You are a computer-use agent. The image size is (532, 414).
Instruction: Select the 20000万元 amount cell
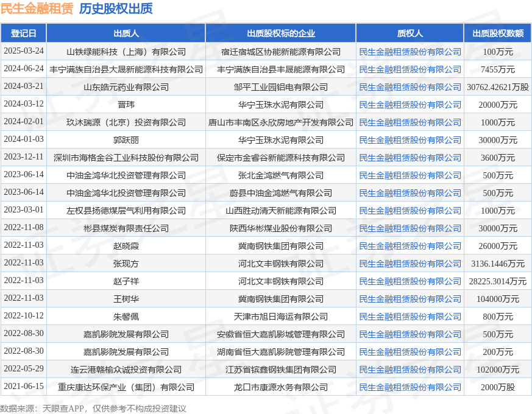[x=498, y=105]
